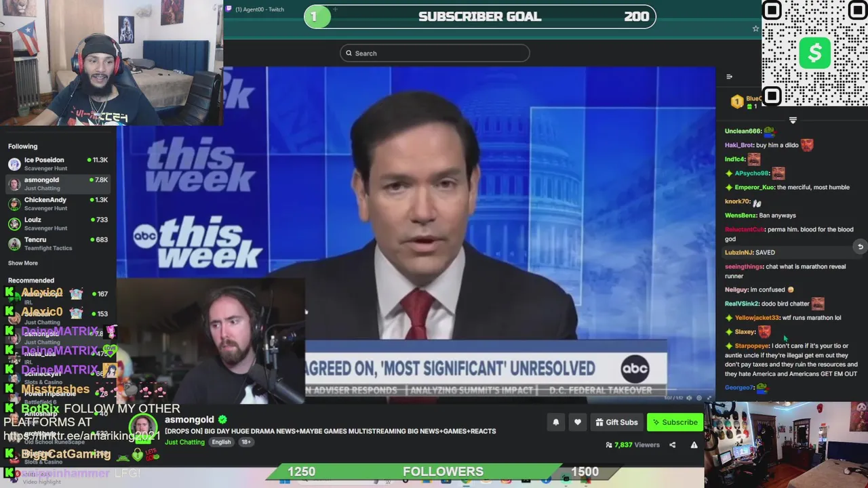Select the Agent00 - Twitch browser tab

pyautogui.click(x=260, y=9)
